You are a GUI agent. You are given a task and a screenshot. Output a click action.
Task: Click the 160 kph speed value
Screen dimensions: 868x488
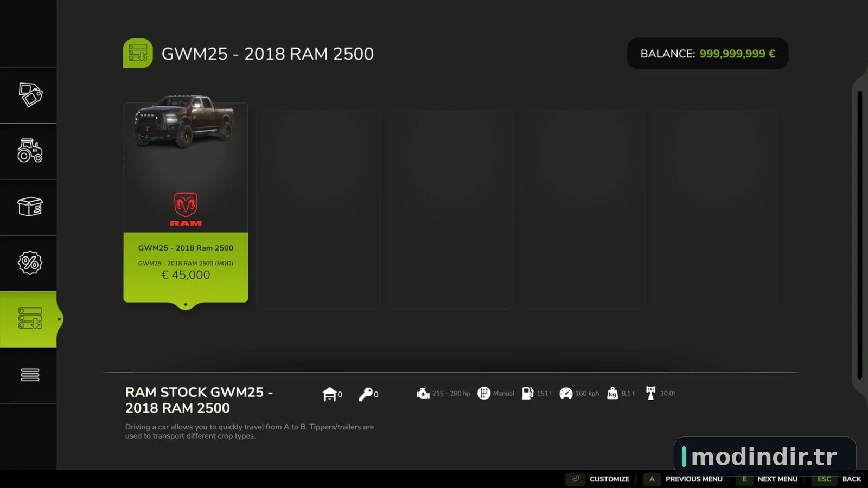(x=587, y=394)
